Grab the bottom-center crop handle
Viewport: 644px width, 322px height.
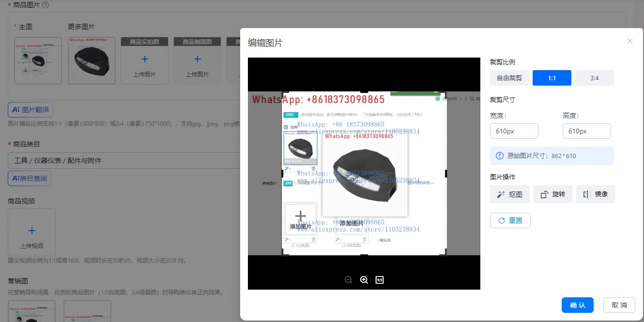(364, 255)
